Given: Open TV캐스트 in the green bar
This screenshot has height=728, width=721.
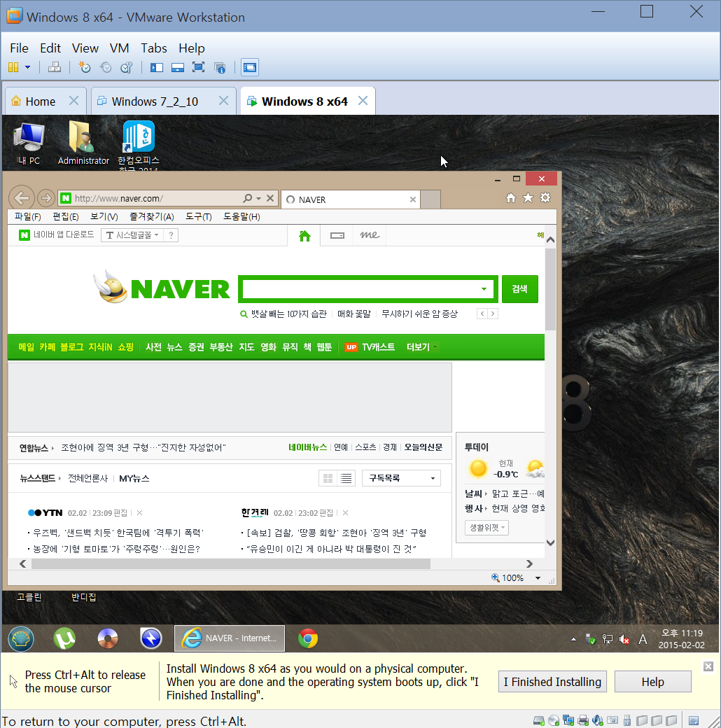Looking at the screenshot, I should click(x=379, y=347).
